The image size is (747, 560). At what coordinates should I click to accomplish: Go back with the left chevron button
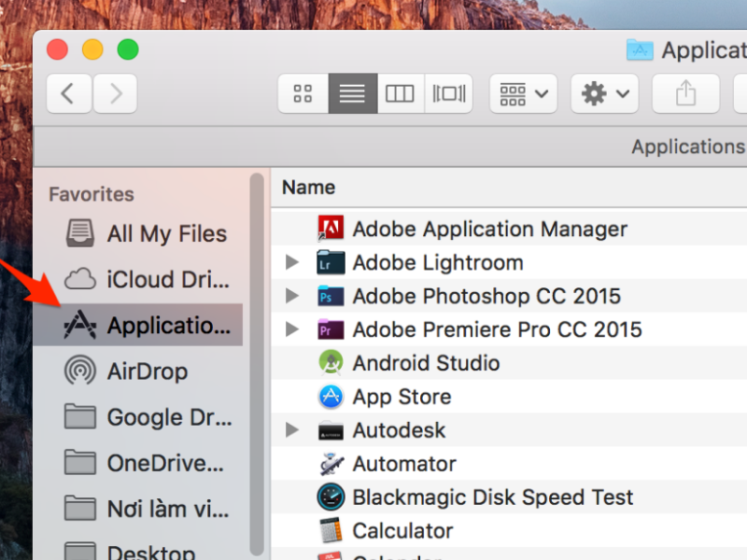[x=69, y=93]
